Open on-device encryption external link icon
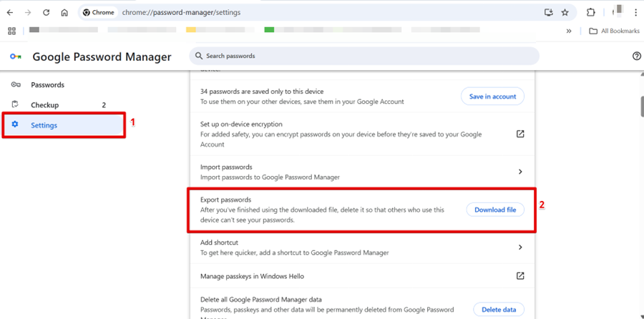This screenshot has height=319, width=644. (x=520, y=134)
